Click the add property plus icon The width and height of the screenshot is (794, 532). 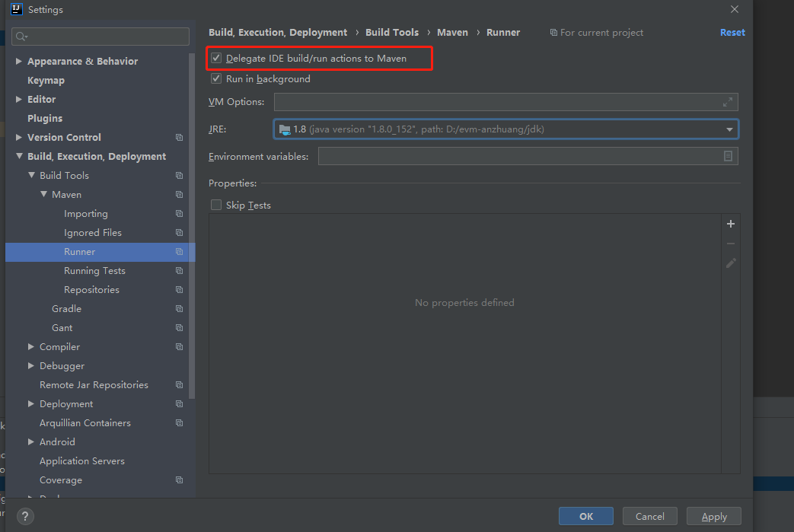[730, 224]
